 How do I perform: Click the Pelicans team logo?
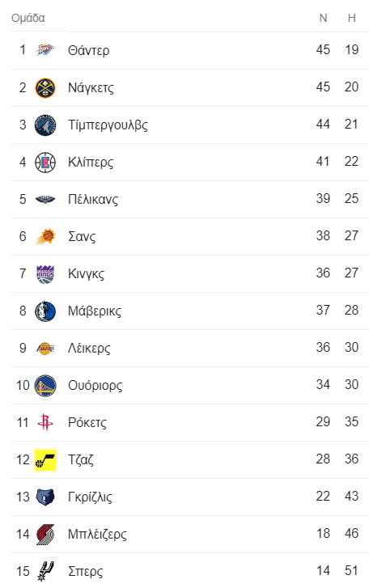(x=45, y=199)
